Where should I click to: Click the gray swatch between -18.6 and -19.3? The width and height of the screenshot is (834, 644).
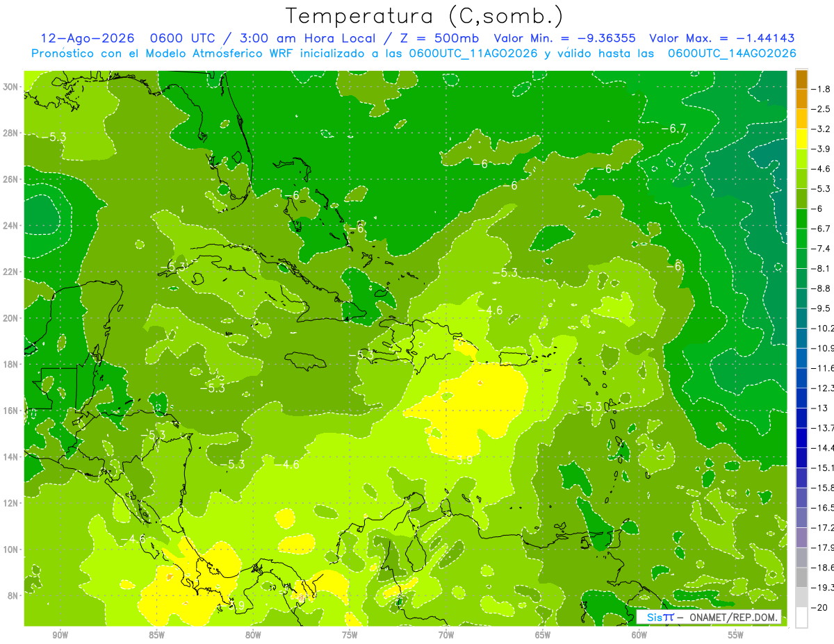[801, 577]
